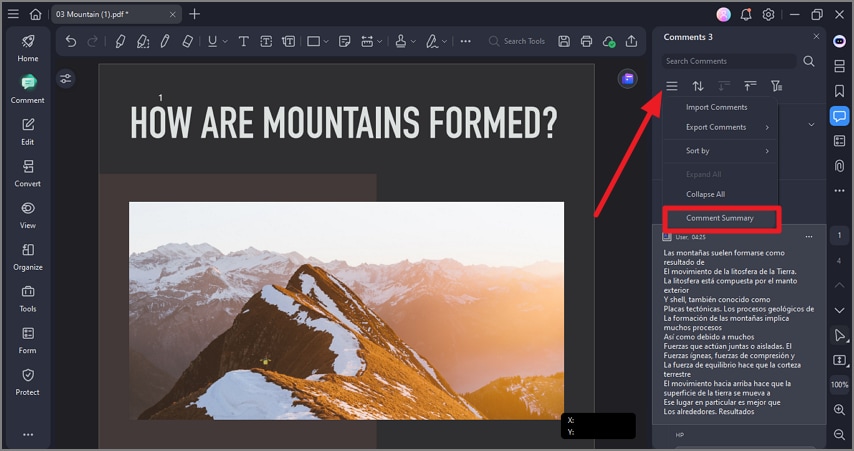Viewport: 854px width, 451px height.
Task: Open measure tool dropdown arrow
Action: (380, 41)
